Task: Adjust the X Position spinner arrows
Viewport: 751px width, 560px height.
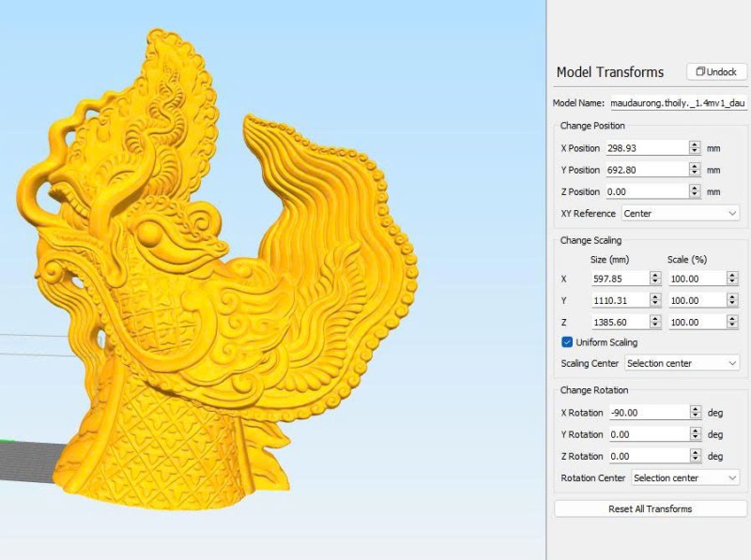Action: 695,148
